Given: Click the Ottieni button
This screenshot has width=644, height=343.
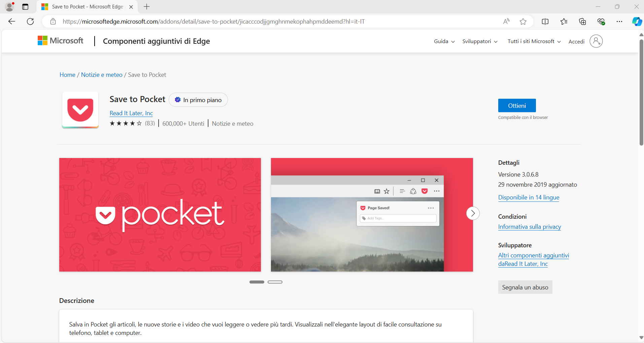Looking at the screenshot, I should [x=517, y=105].
